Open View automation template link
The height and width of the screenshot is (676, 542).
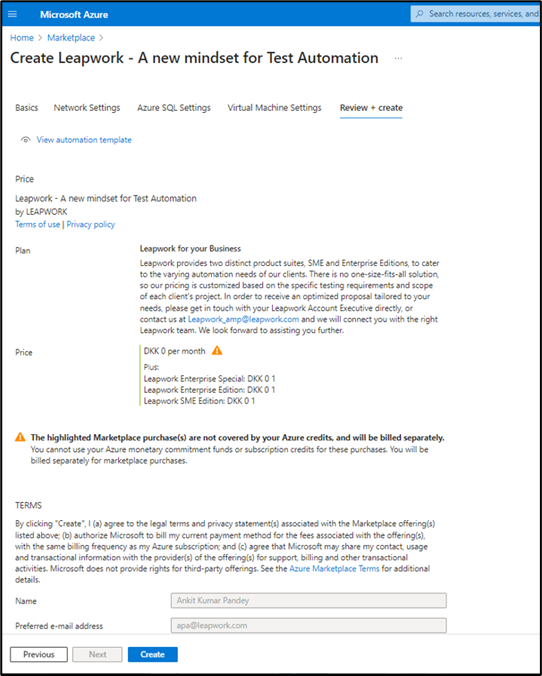point(84,140)
